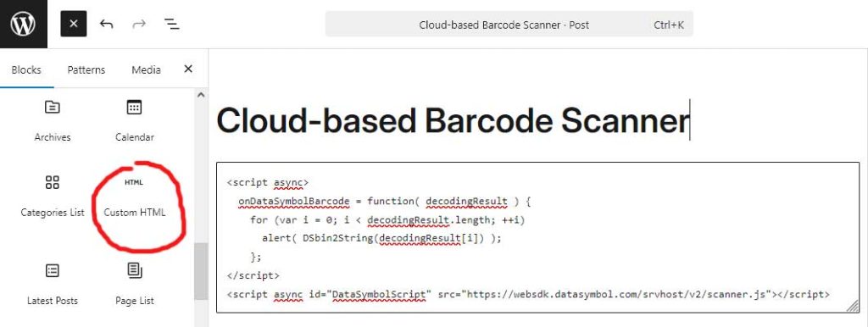Screen dimensions: 868x327
Task: Insert the Custom HTML block
Action: 135,197
